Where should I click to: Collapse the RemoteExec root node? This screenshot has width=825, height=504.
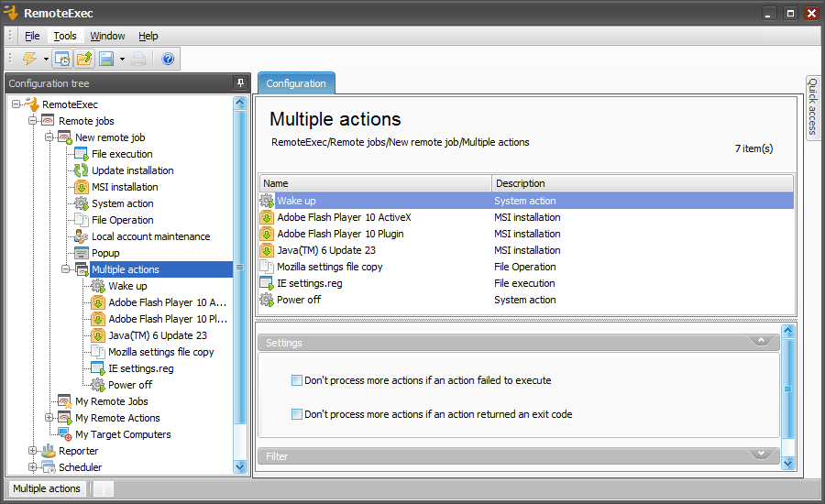pyautogui.click(x=16, y=104)
